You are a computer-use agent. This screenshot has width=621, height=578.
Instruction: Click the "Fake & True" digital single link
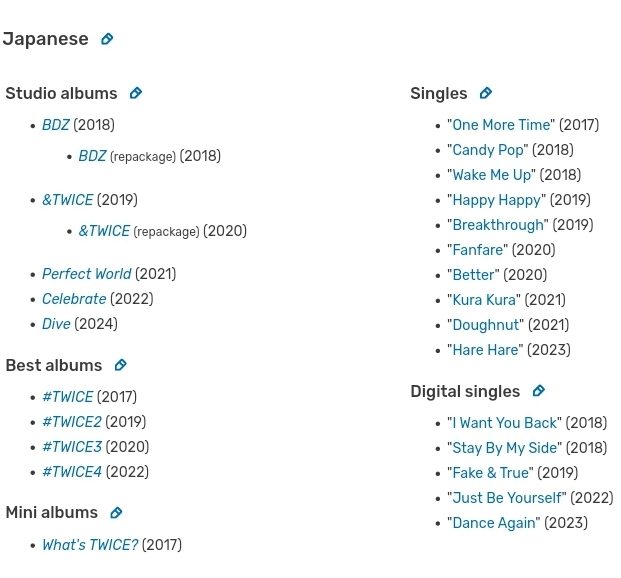tap(490, 473)
